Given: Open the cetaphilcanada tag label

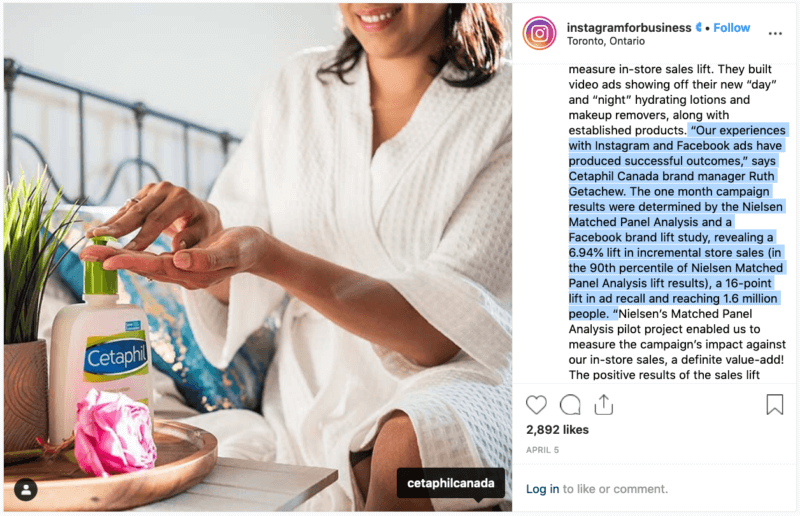Looking at the screenshot, I should coord(451,483).
